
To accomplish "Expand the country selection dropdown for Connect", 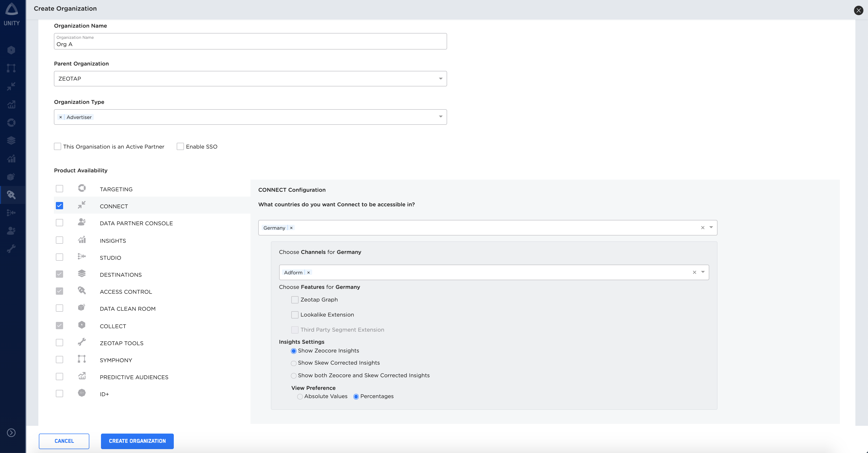I will 711,227.
